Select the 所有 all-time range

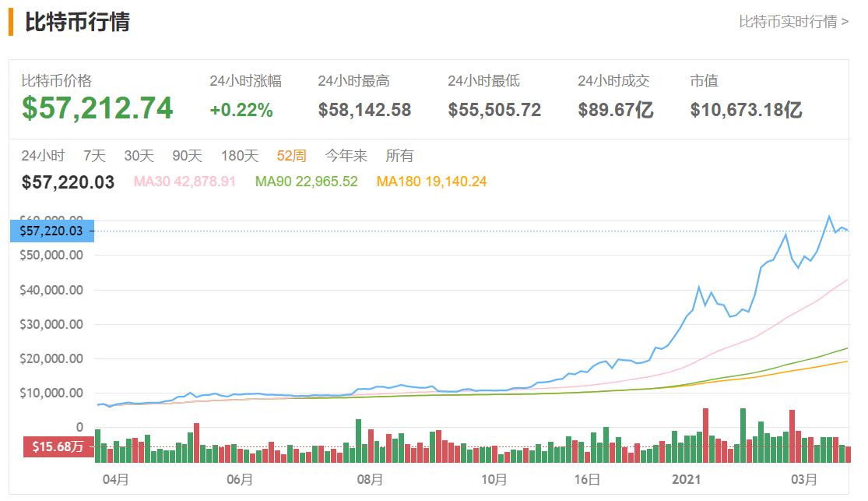tap(399, 156)
